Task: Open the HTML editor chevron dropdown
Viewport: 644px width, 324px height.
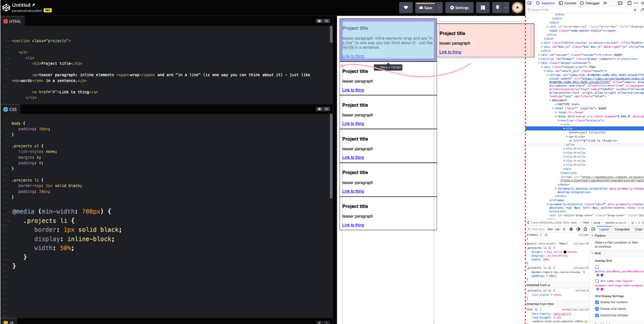Action: coord(327,21)
